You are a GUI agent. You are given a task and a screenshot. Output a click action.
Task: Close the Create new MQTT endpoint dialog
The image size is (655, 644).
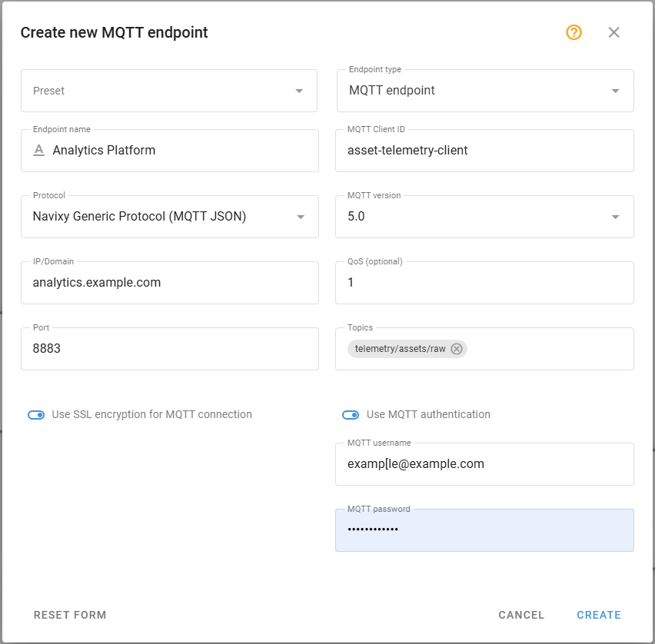click(613, 32)
